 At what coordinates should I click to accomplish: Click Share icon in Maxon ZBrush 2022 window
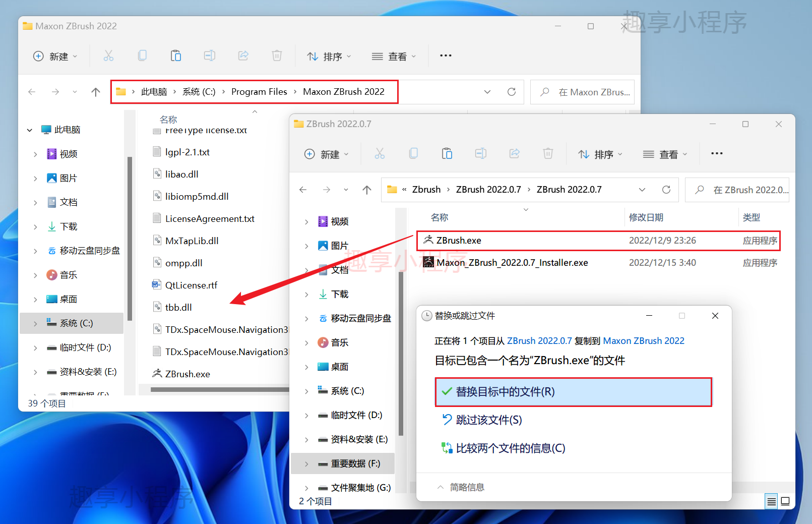243,56
